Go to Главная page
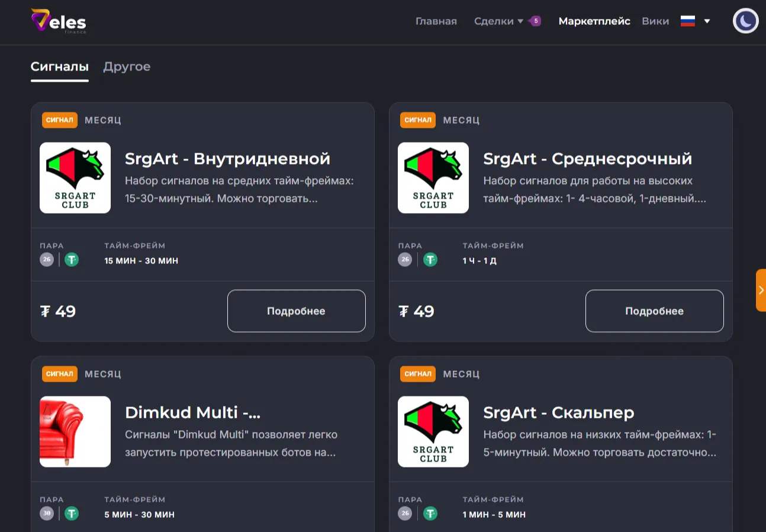This screenshot has height=532, width=766. click(436, 21)
